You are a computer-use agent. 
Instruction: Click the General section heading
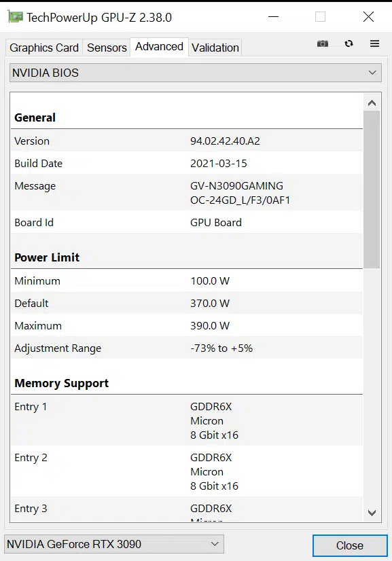click(x=35, y=117)
